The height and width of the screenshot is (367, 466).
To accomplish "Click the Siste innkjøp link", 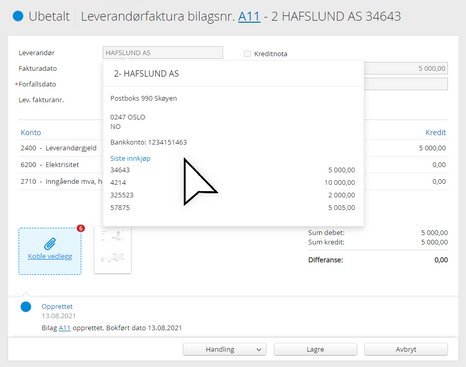I will (x=130, y=158).
